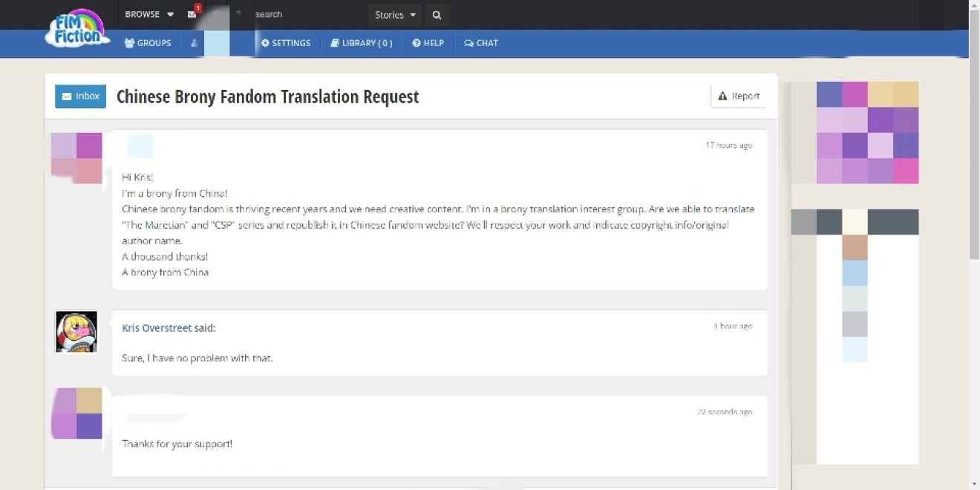The image size is (980, 490).
Task: Open the Chat section
Action: [x=481, y=43]
